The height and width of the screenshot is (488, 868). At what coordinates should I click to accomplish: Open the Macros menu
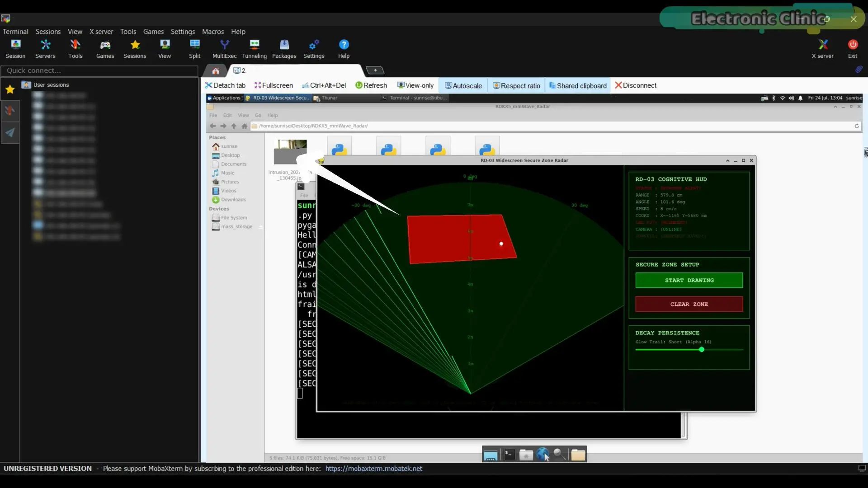213,32
